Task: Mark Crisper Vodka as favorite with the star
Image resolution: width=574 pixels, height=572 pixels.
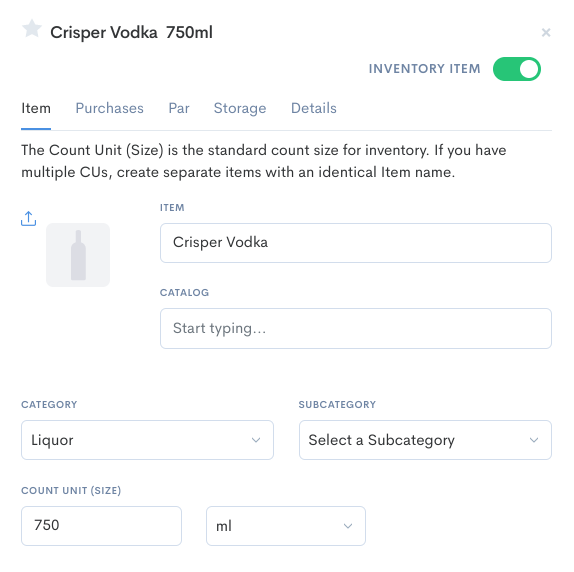Action: click(32, 28)
